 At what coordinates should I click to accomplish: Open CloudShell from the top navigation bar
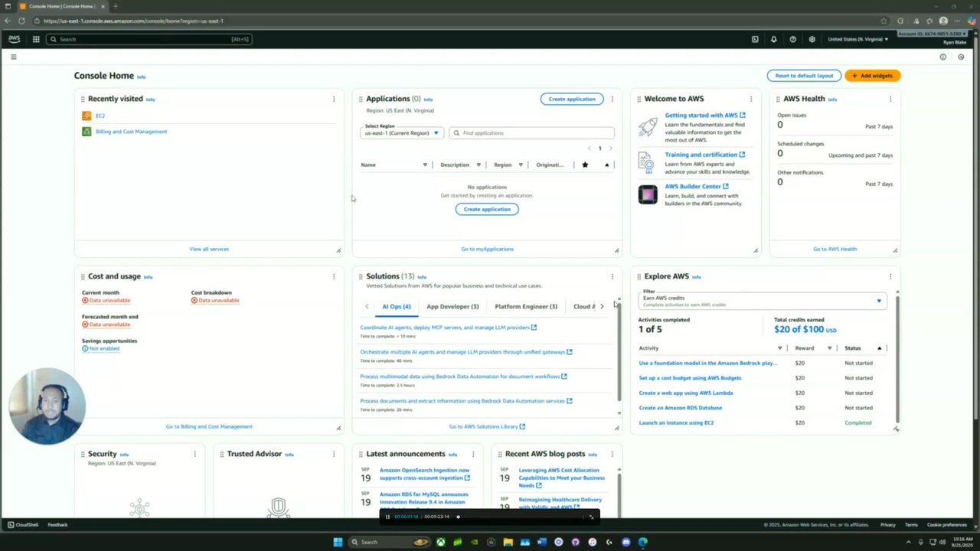(x=755, y=39)
